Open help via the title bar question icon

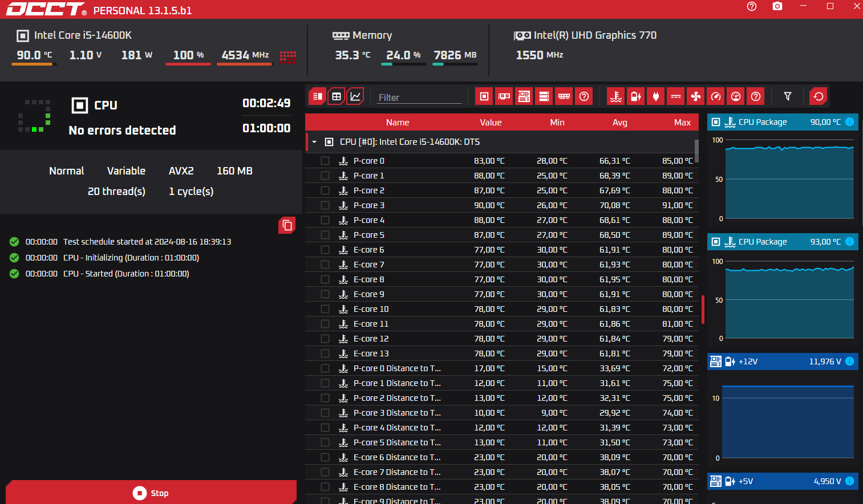click(x=752, y=6)
